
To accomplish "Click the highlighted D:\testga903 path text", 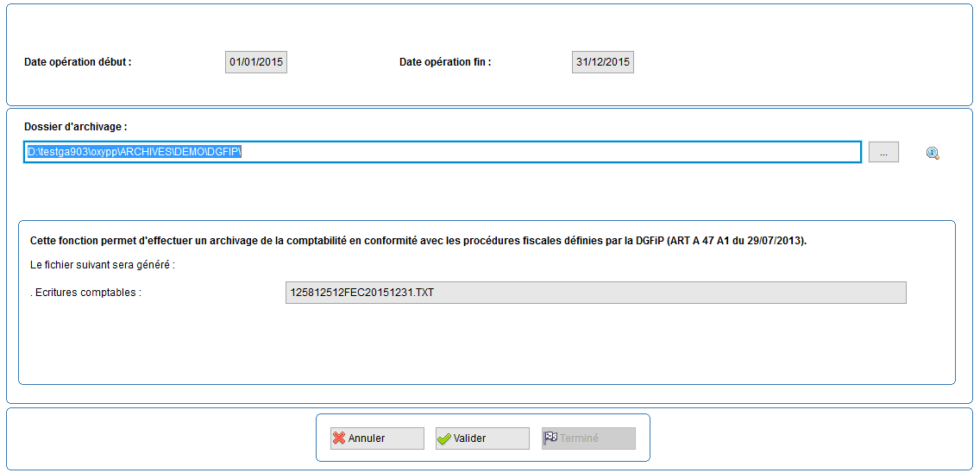I will pyautogui.click(x=135, y=152).
